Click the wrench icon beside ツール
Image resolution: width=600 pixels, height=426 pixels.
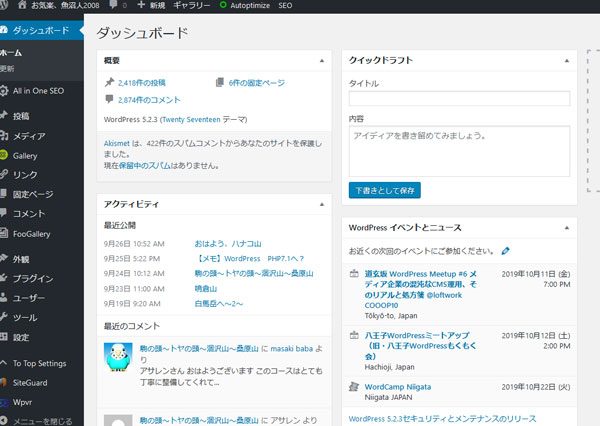coord(3,317)
